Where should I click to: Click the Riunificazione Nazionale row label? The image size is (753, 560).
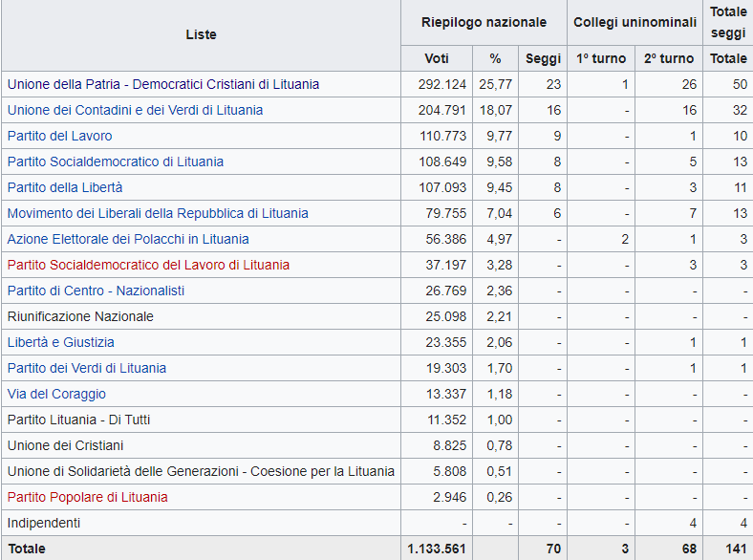click(80, 316)
